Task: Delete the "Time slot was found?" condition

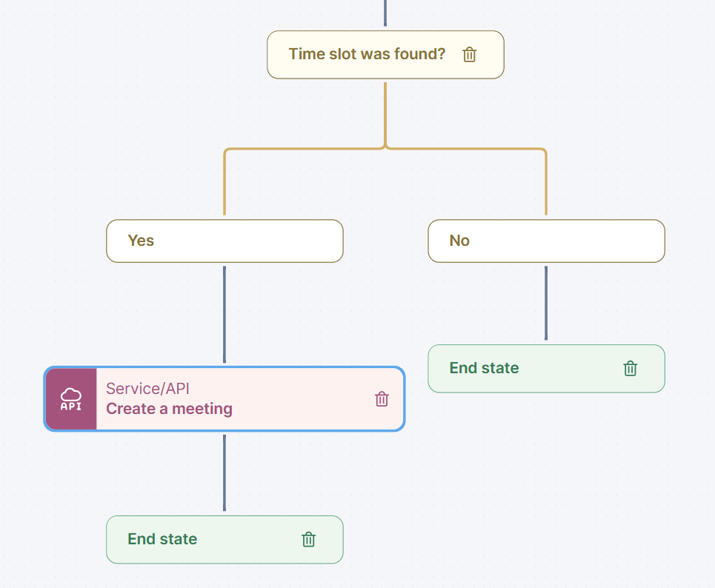Action: (x=469, y=54)
